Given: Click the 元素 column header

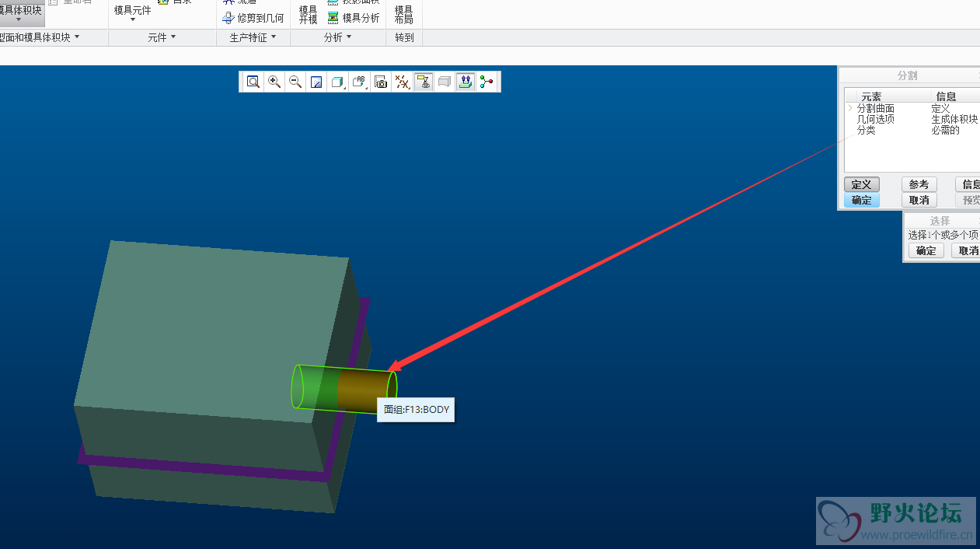Looking at the screenshot, I should click(x=872, y=96).
